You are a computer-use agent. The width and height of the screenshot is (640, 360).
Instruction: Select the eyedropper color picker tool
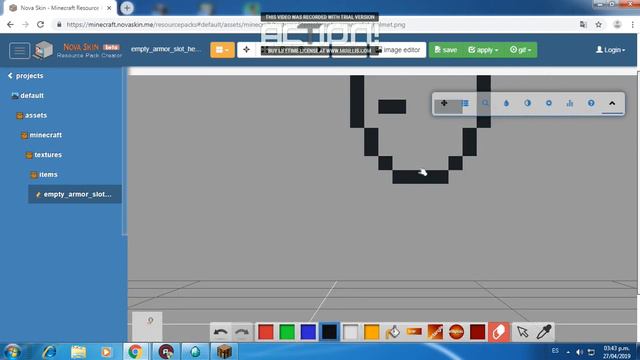pyautogui.click(x=544, y=332)
